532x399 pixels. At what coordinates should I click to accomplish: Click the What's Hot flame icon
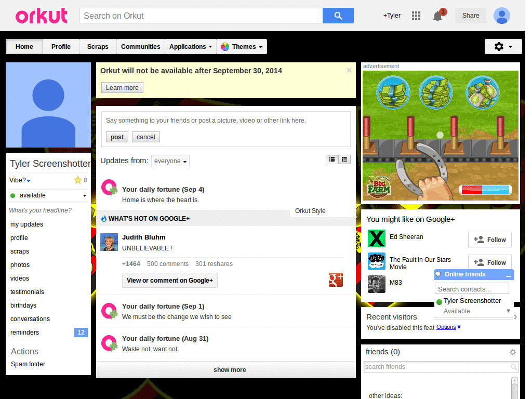[104, 219]
